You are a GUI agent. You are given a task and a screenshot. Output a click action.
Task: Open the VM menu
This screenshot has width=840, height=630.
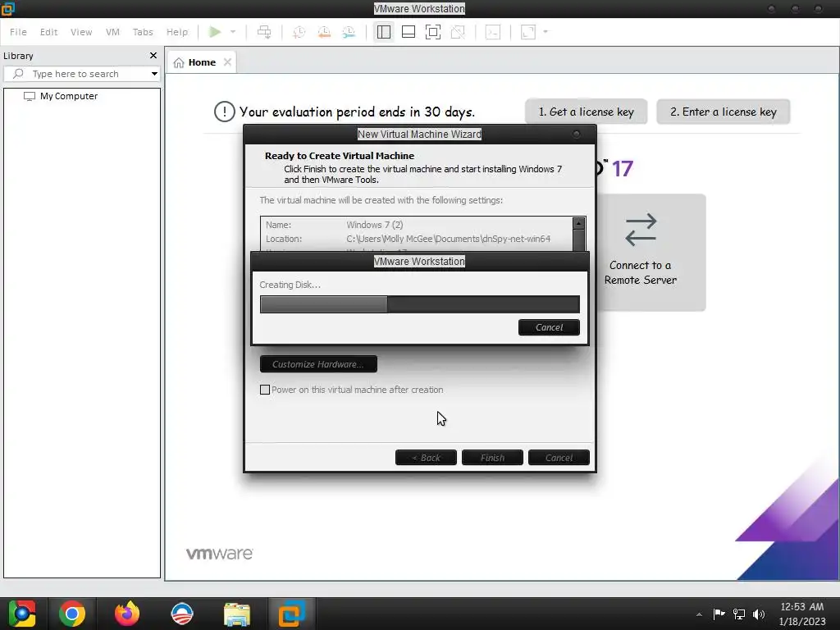[x=112, y=32]
